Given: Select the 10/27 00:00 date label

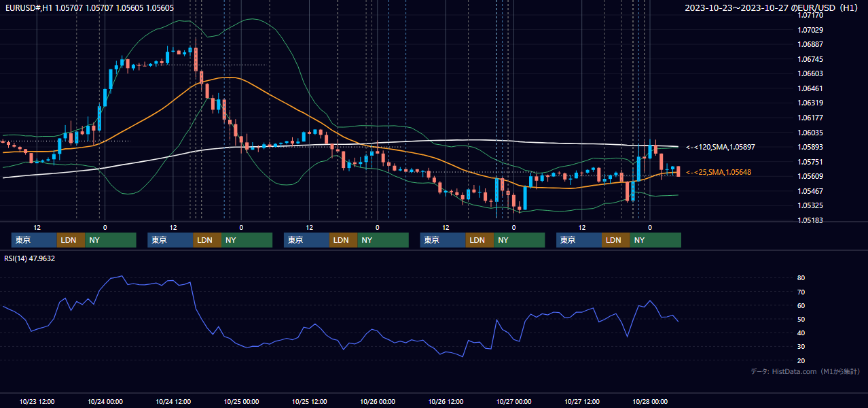Looking at the screenshot, I should (x=513, y=401).
